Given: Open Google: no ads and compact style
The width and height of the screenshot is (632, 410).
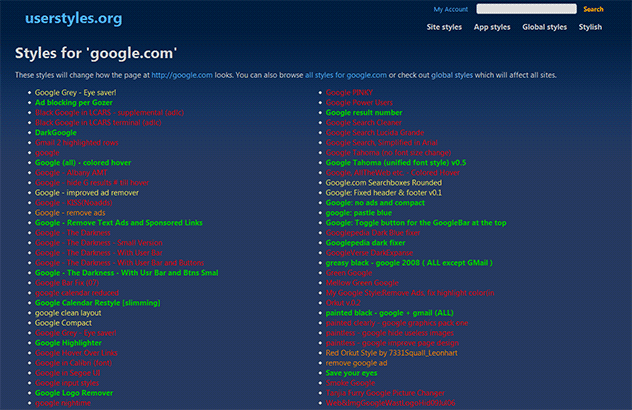Looking at the screenshot, I should (375, 203).
